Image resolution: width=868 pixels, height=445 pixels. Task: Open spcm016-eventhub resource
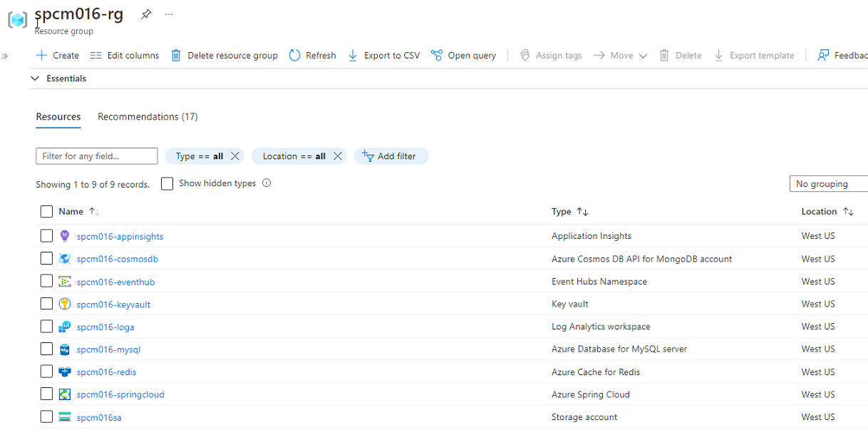115,282
